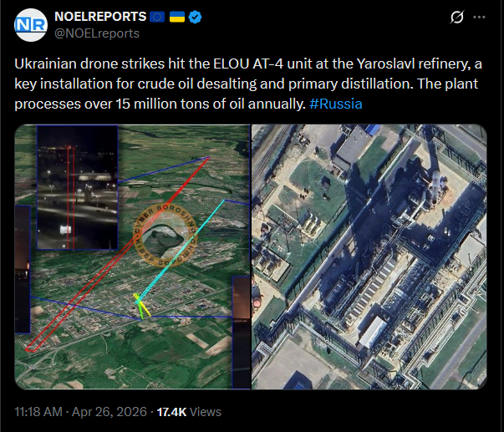Click the white-roofed building in satellite image
The image size is (504, 432).
pyautogui.click(x=373, y=331)
